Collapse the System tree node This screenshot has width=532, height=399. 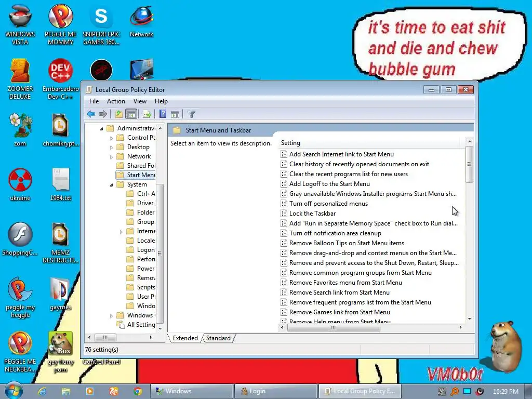coord(111,185)
